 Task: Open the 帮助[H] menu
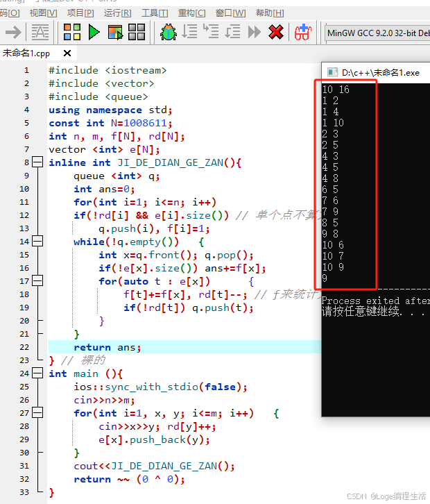[270, 13]
